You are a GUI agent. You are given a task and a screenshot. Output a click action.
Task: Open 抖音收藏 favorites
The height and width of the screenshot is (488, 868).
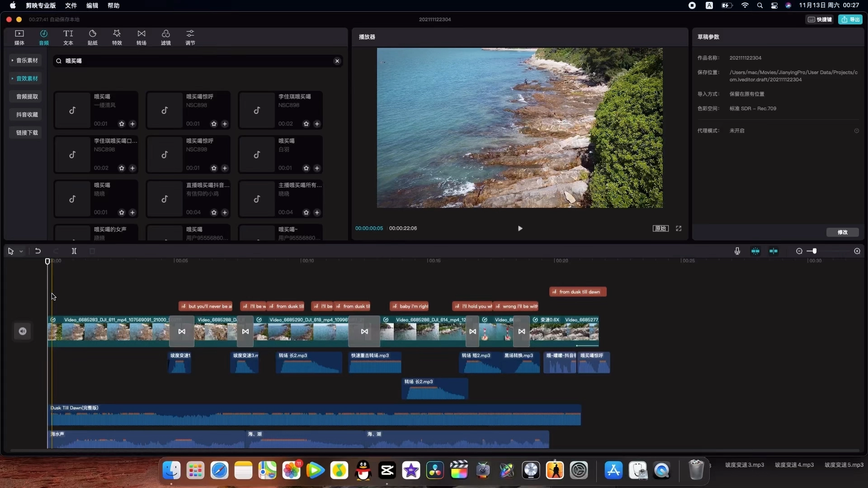click(x=25, y=115)
